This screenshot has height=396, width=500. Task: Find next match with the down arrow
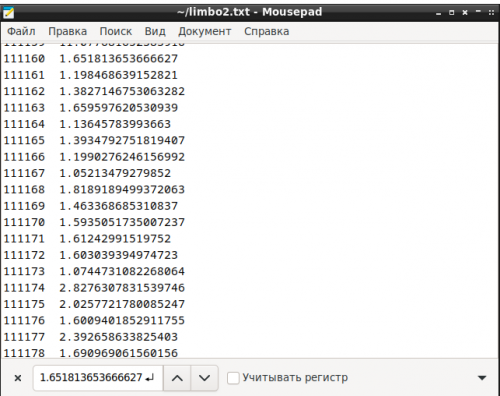pyautogui.click(x=204, y=378)
